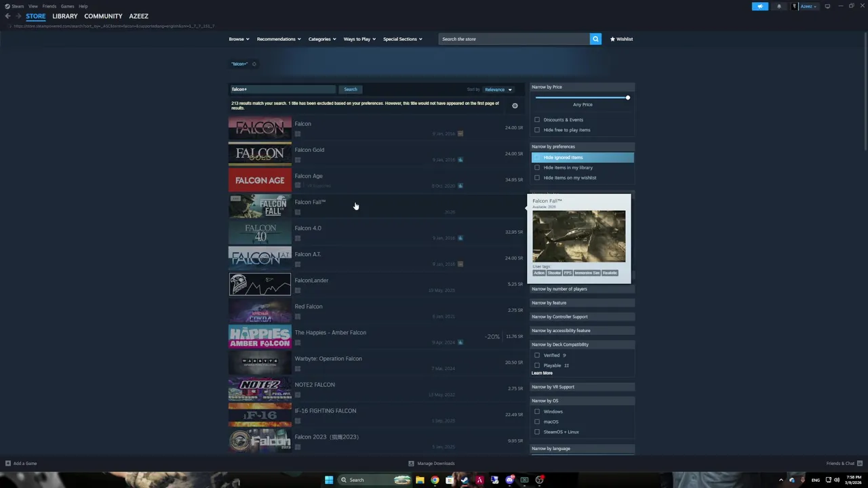Open the Recommendations dropdown menu
Viewport: 868px width, 488px height.
coord(279,39)
